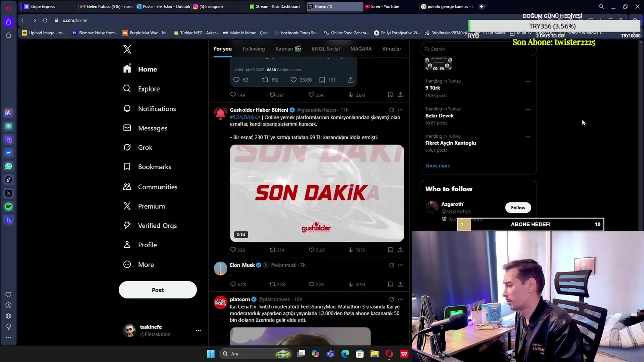
Task: Open more options on platcorn post
Action: [x=400, y=299]
